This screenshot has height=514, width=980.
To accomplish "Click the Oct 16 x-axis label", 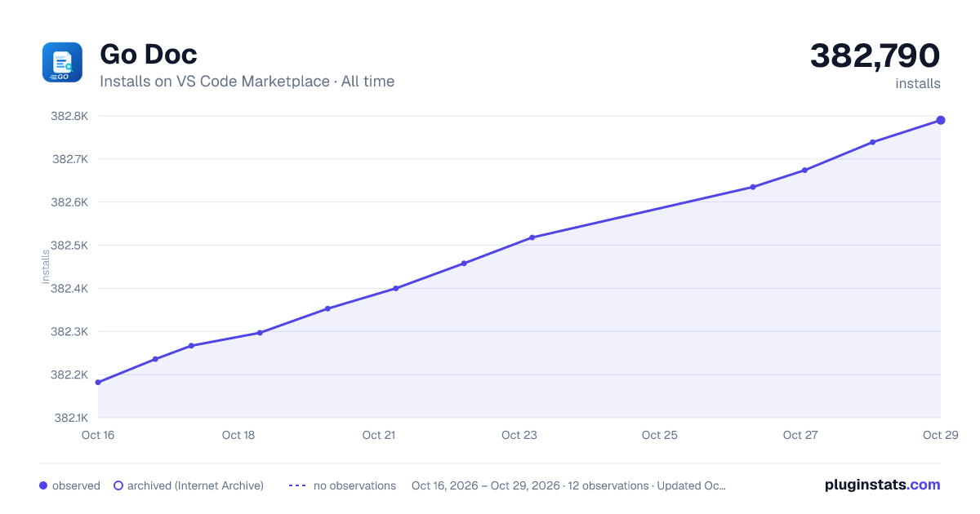I will coord(98,435).
